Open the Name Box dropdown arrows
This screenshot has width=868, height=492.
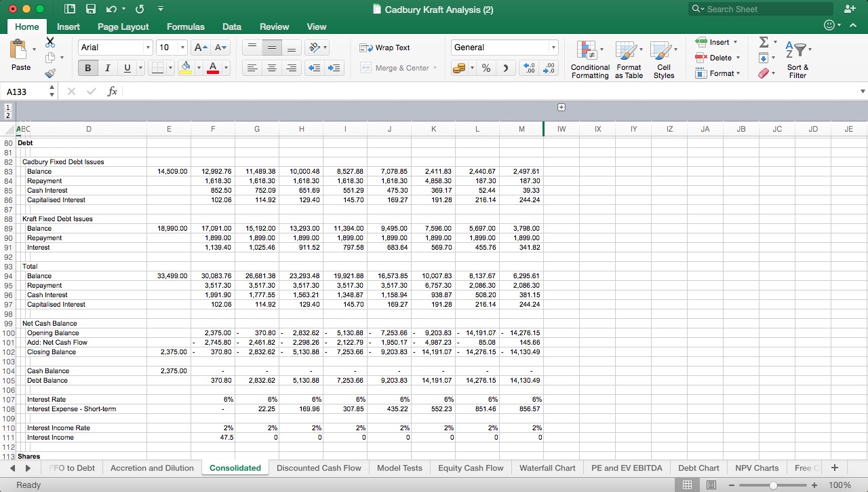pos(52,92)
